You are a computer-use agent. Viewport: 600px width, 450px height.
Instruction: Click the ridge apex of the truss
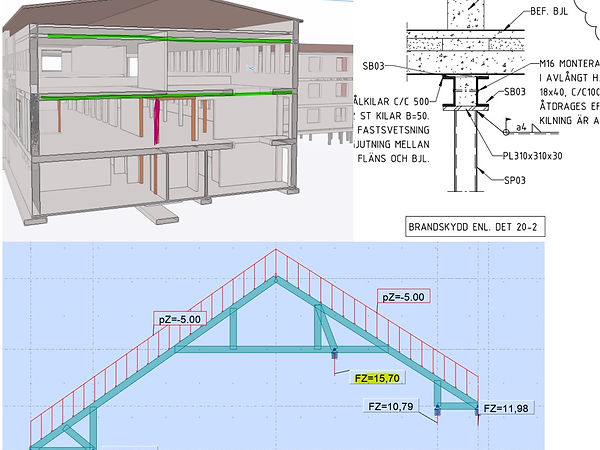(276, 279)
